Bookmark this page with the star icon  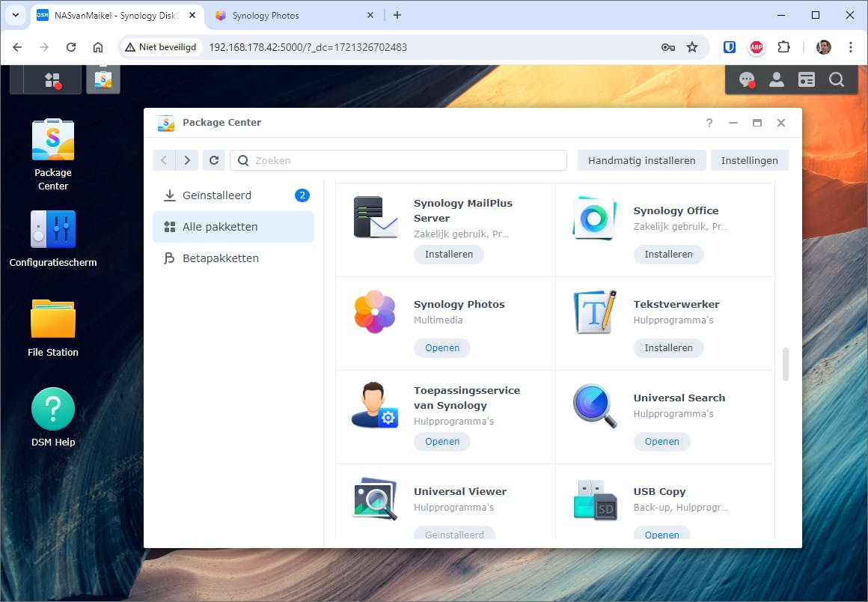point(692,47)
